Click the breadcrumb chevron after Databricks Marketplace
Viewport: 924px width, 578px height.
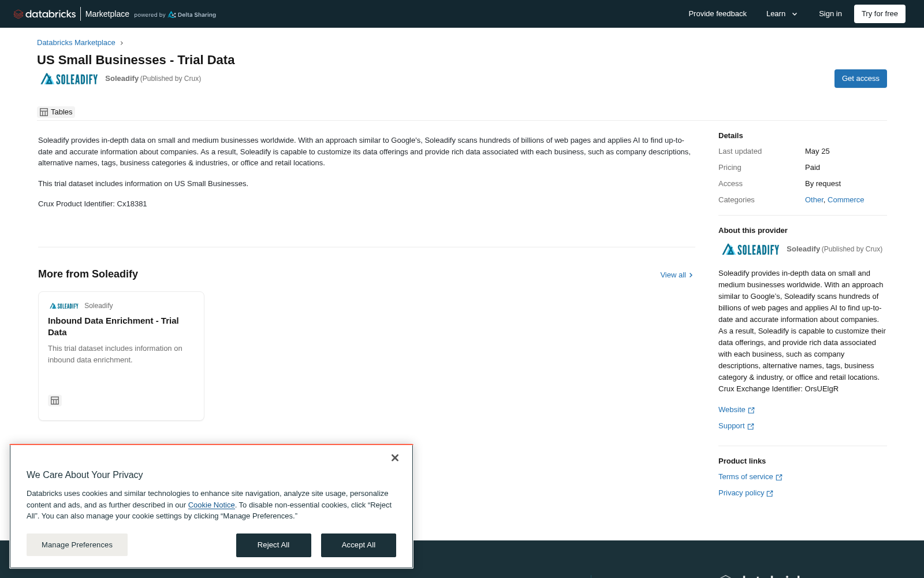tap(122, 43)
